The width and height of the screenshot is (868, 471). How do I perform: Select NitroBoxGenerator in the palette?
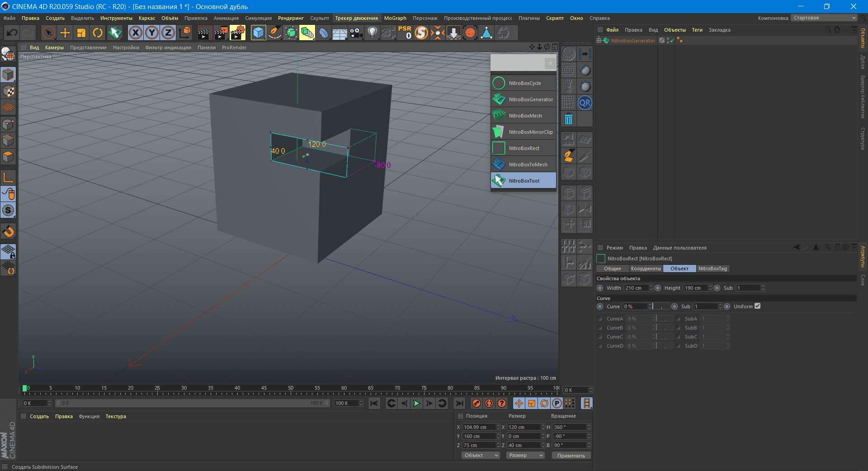click(x=524, y=99)
